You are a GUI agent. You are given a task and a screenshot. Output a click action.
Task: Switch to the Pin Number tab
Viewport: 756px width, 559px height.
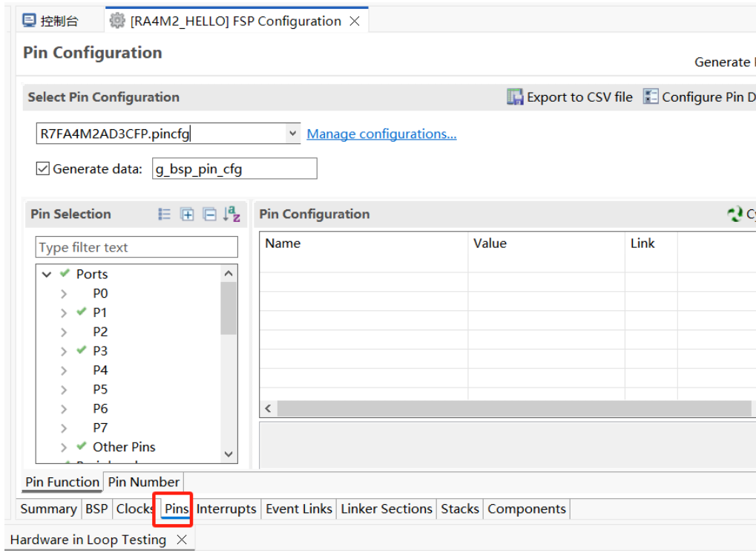[x=143, y=482]
